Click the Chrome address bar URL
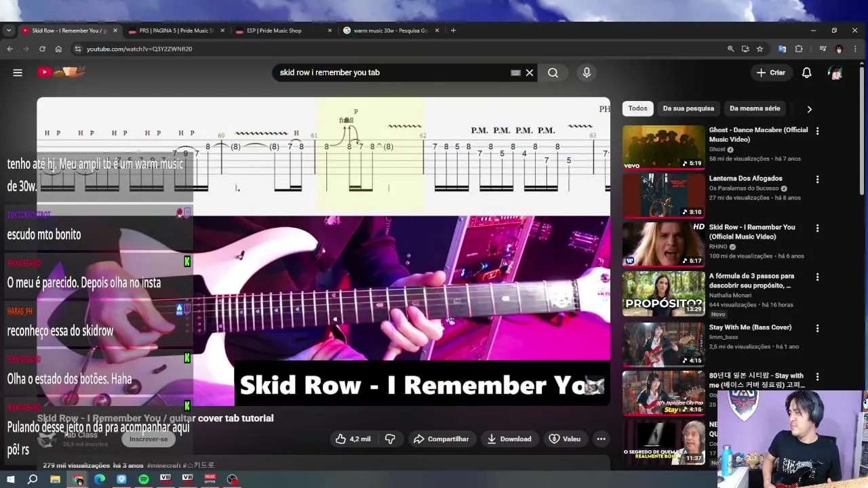 (139, 49)
